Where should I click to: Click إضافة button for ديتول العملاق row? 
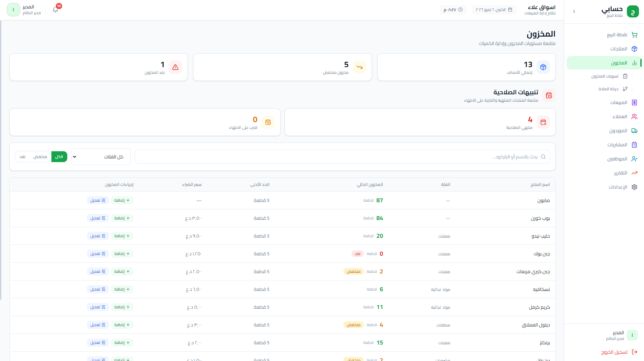[x=122, y=325]
